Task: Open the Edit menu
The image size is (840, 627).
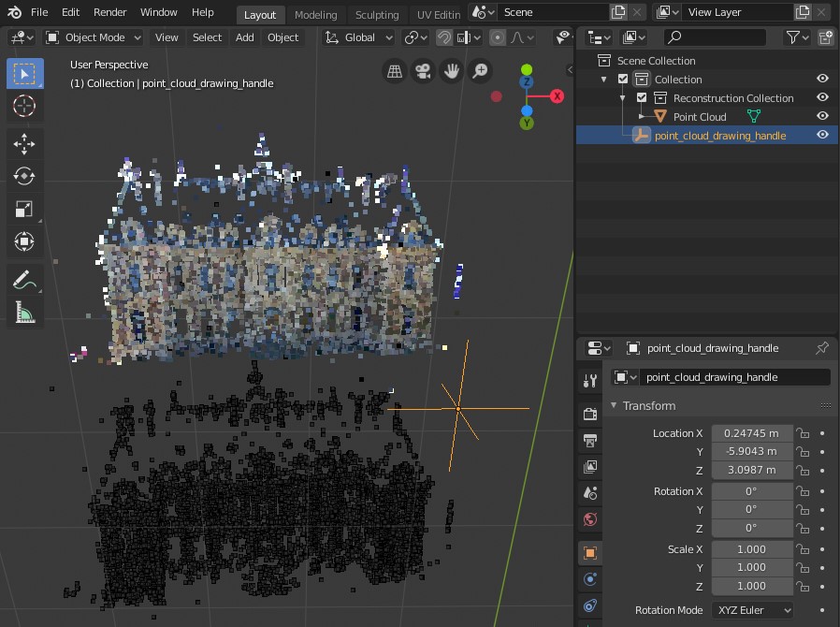Action: pyautogui.click(x=69, y=12)
